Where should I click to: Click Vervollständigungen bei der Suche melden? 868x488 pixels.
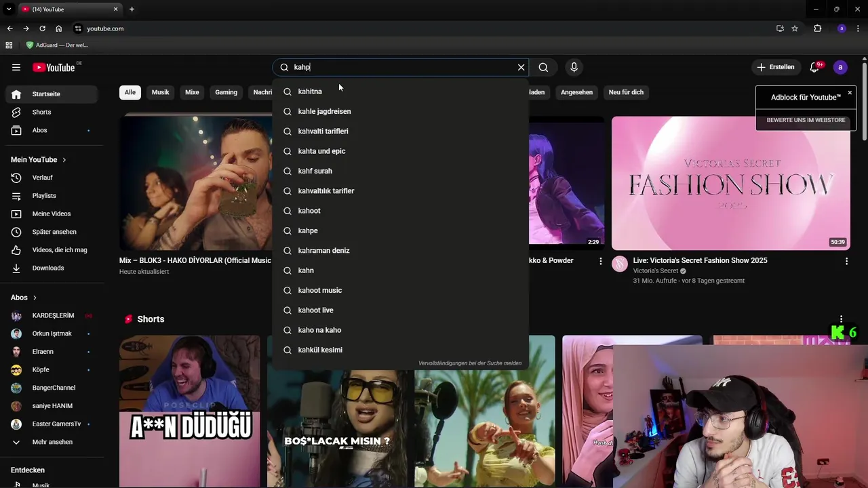(470, 363)
